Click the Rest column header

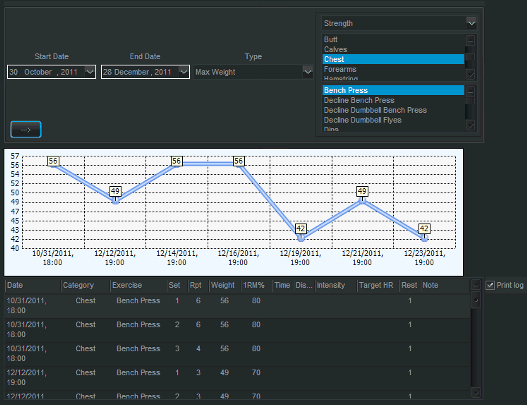[x=409, y=285]
